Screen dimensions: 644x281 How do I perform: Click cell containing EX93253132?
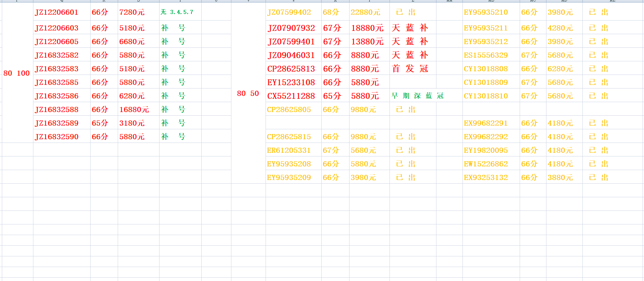486,177
